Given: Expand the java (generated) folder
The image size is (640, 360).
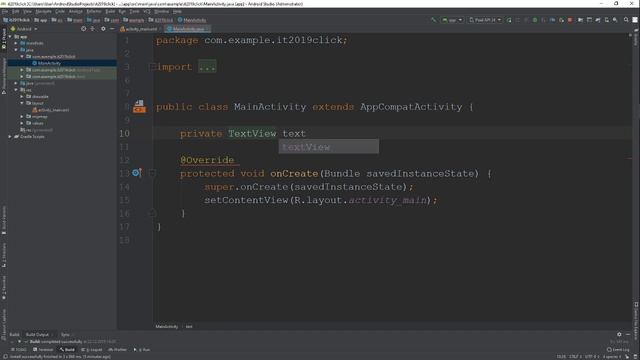Looking at the screenshot, I should (16, 83).
